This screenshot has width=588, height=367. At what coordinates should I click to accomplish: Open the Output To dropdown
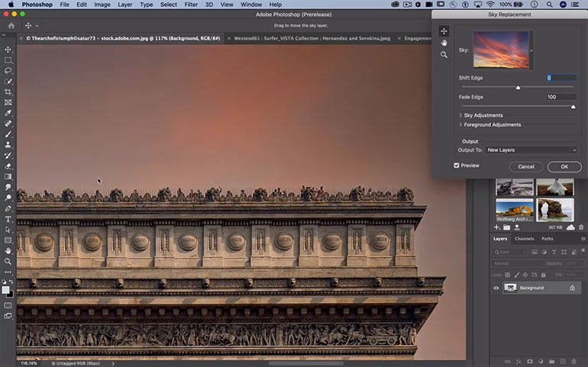click(x=531, y=150)
